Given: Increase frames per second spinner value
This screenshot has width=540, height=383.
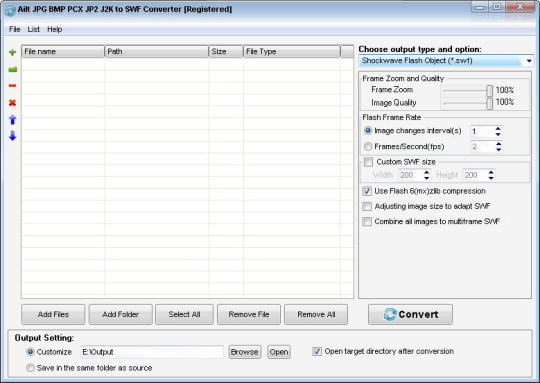Looking at the screenshot, I should (498, 144).
